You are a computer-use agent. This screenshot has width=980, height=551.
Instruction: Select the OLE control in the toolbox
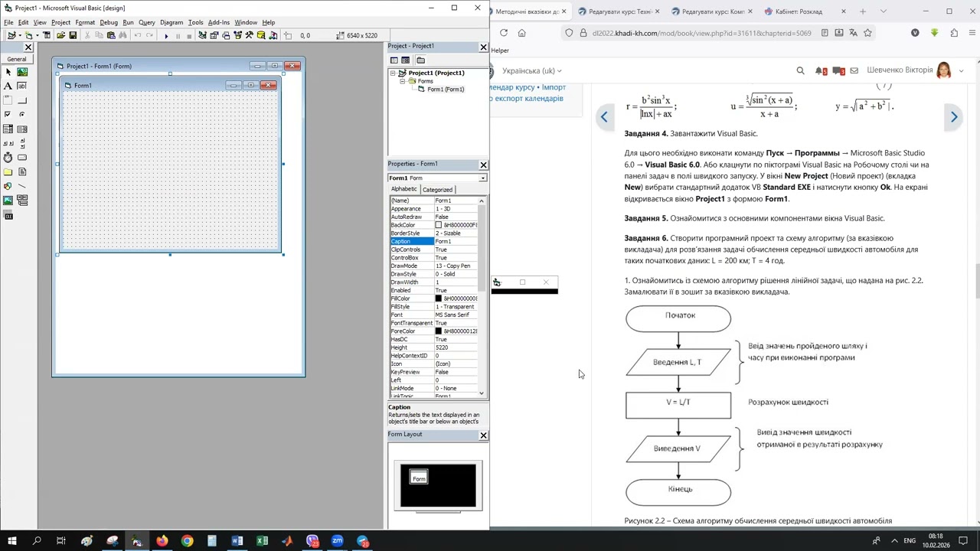8,216
